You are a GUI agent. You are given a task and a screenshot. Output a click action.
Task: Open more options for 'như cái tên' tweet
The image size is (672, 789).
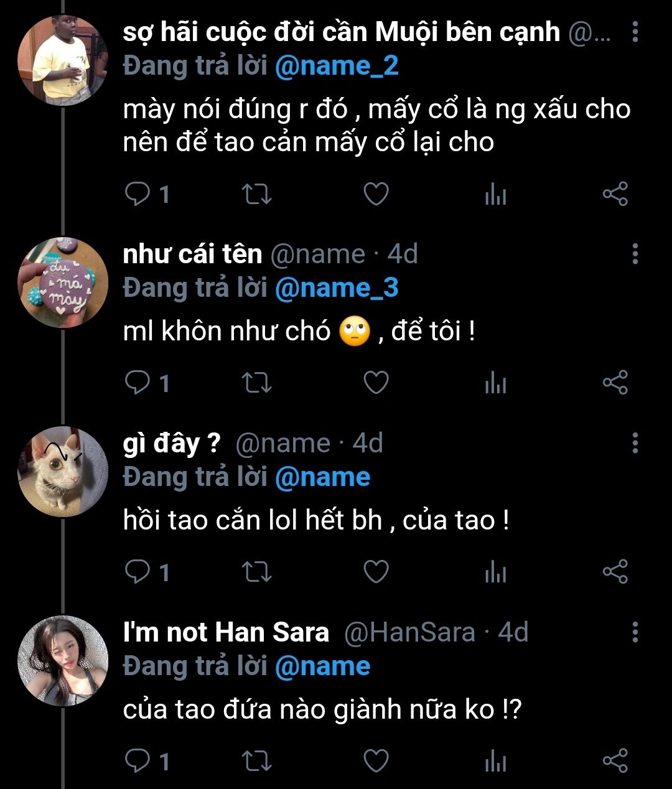tap(635, 254)
